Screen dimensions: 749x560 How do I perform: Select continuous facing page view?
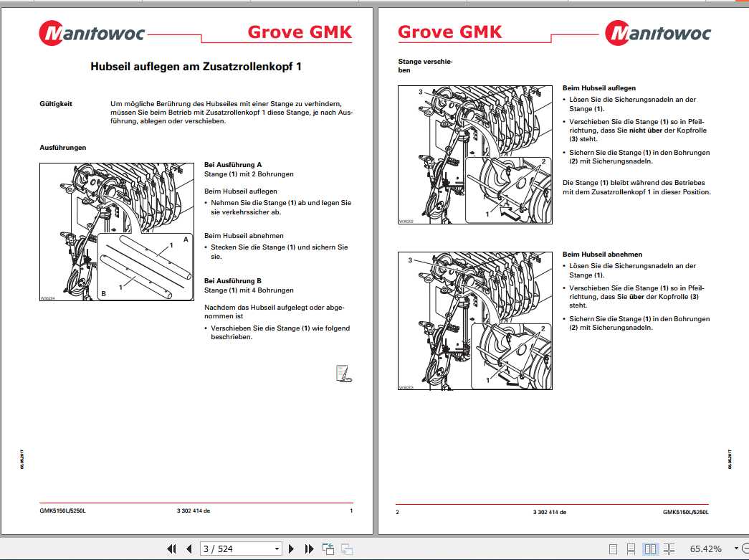[x=669, y=549]
